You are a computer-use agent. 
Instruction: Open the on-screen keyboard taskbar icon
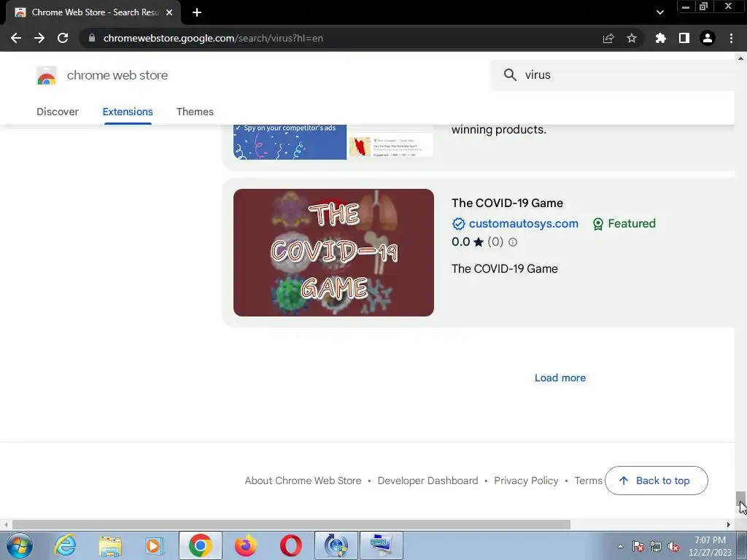click(381, 545)
